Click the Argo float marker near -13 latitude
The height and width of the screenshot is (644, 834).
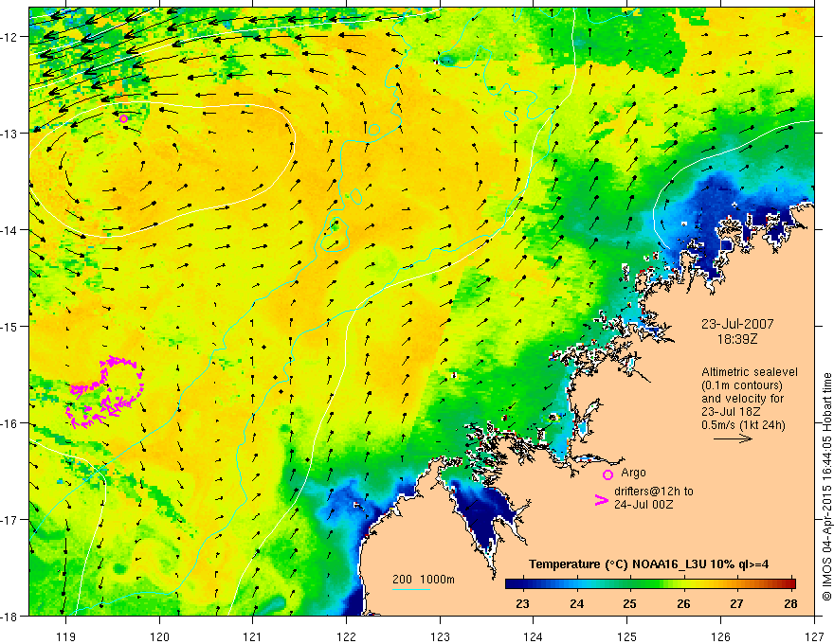[123, 118]
